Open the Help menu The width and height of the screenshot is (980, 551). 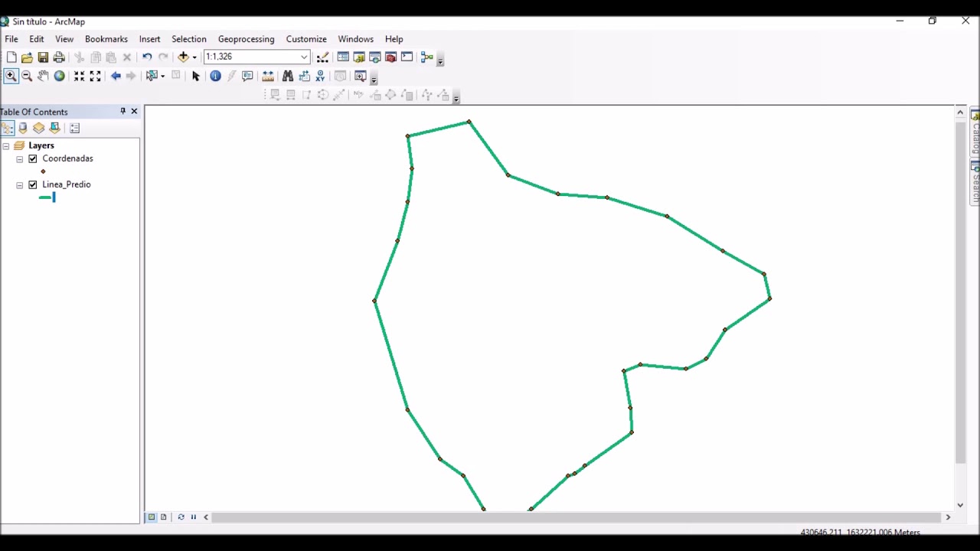pyautogui.click(x=394, y=39)
